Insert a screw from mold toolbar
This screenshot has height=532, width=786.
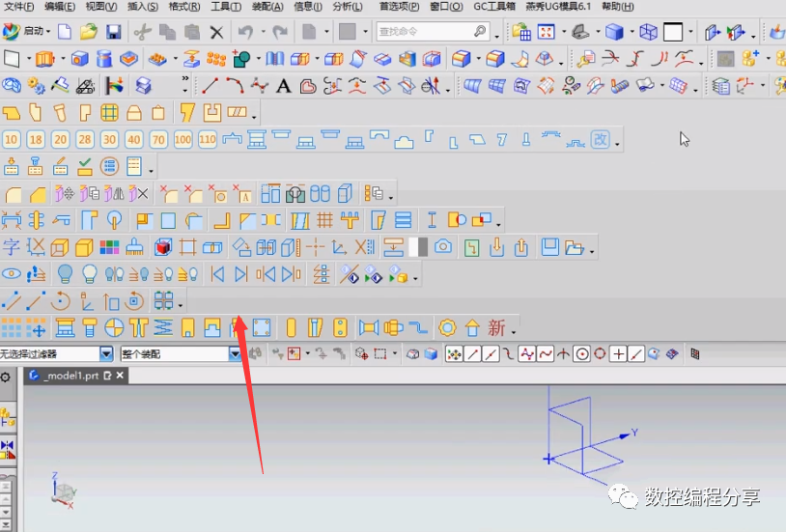click(90, 328)
